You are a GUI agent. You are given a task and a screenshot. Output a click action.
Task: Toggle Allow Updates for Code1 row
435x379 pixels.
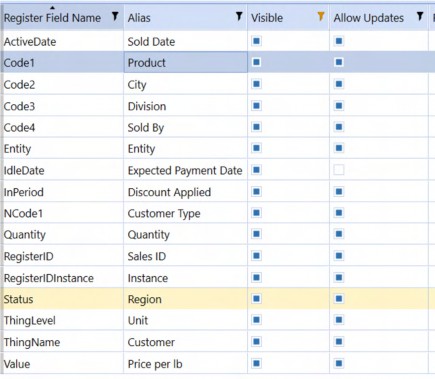339,62
